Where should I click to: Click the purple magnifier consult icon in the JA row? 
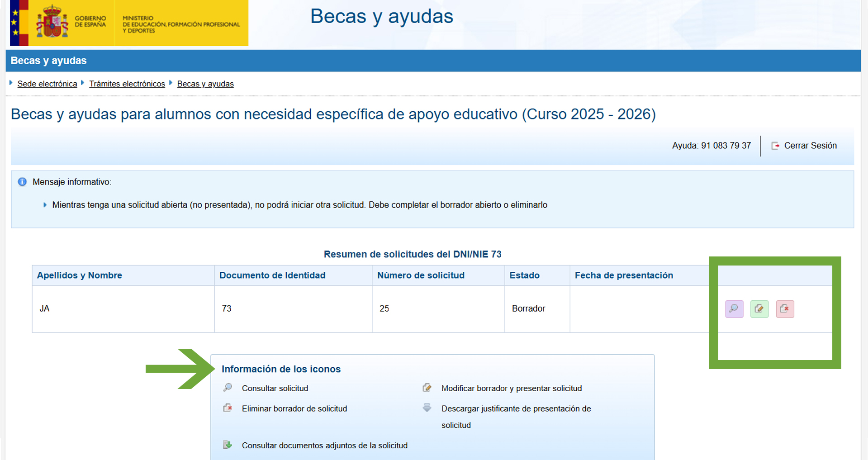(734, 309)
